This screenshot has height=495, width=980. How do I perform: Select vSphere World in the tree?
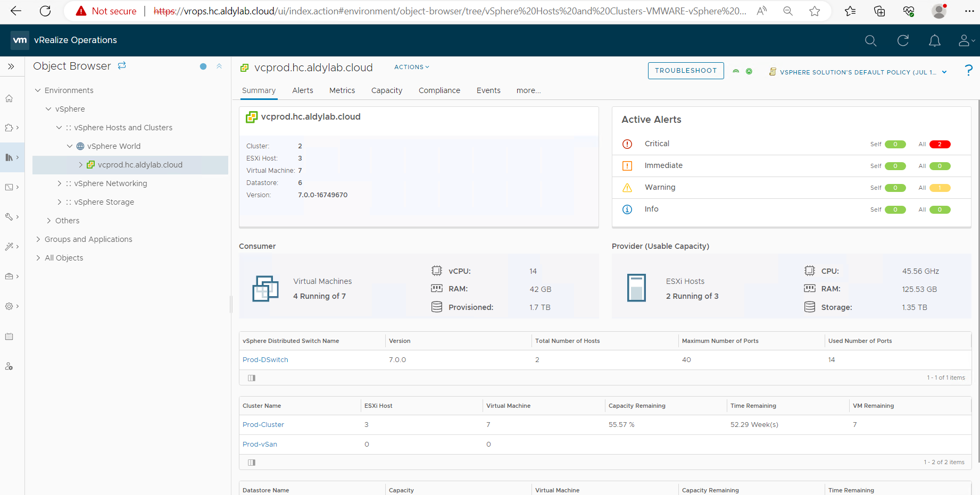(x=114, y=146)
